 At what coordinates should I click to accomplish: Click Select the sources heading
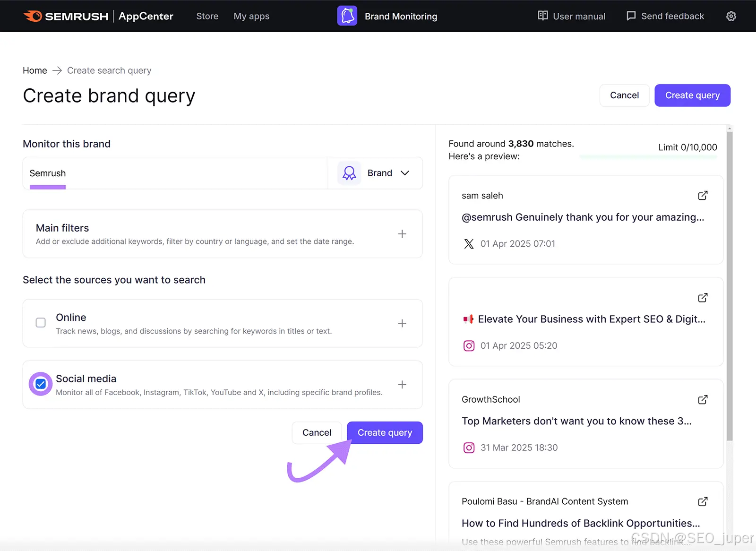click(x=114, y=280)
